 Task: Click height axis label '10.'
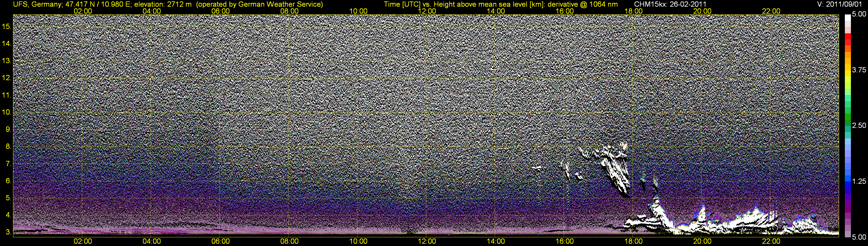[7, 112]
